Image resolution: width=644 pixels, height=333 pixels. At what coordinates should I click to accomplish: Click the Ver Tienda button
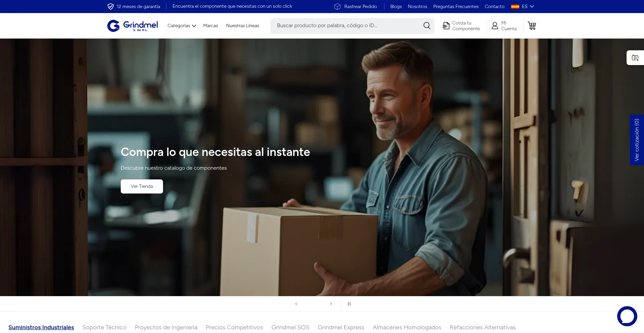pyautogui.click(x=142, y=186)
